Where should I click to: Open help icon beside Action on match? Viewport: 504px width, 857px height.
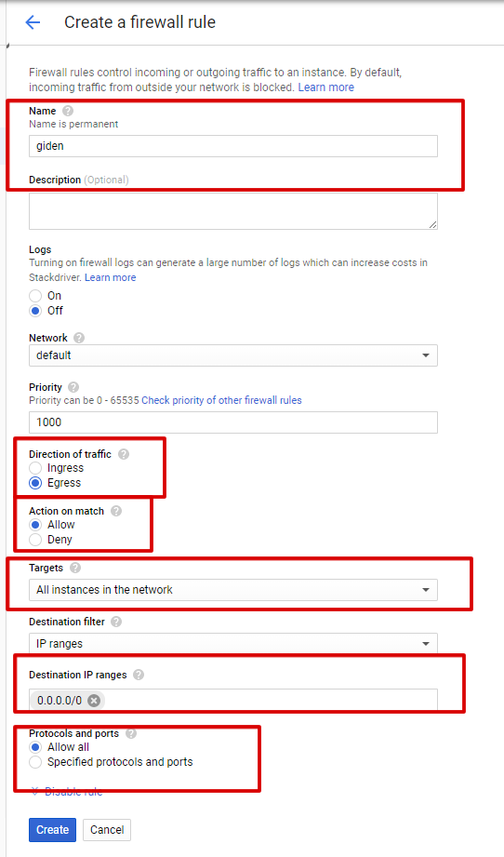[x=116, y=511]
